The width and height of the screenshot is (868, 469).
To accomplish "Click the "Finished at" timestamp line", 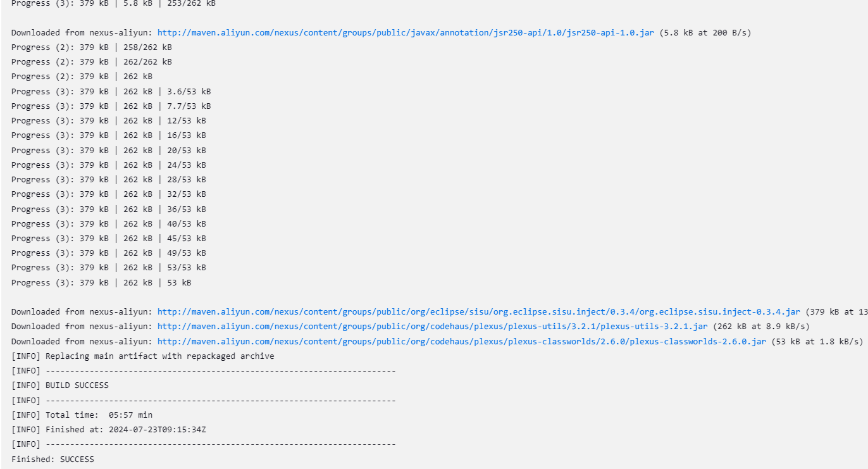I will pos(125,429).
